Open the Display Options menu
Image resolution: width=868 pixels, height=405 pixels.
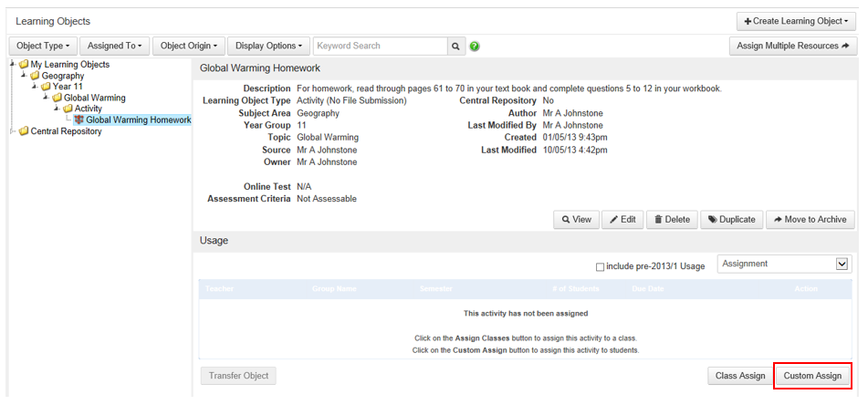pyautogui.click(x=268, y=46)
